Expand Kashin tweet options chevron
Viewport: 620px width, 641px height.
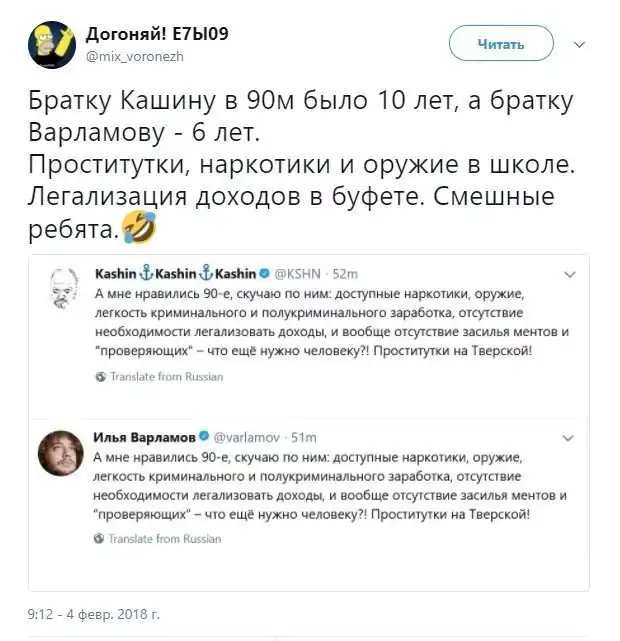pyautogui.click(x=570, y=275)
